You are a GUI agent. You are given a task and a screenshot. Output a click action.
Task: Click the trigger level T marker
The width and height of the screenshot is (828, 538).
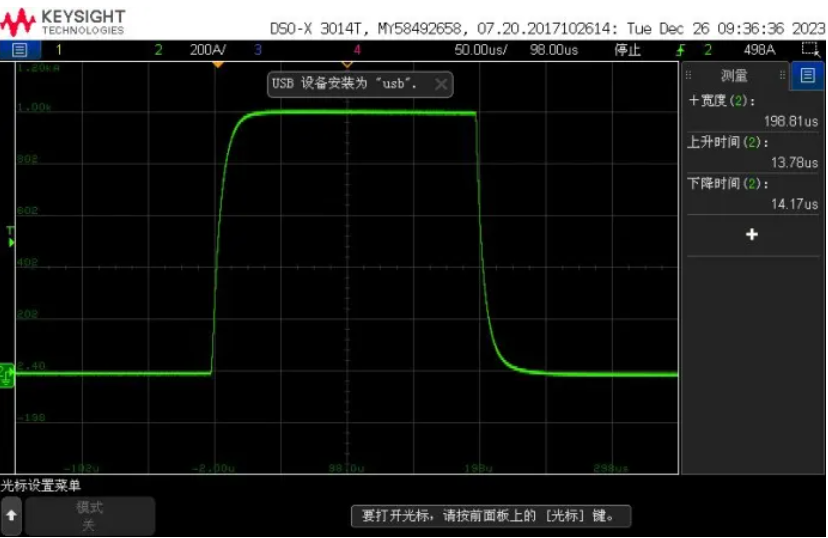click(10, 236)
